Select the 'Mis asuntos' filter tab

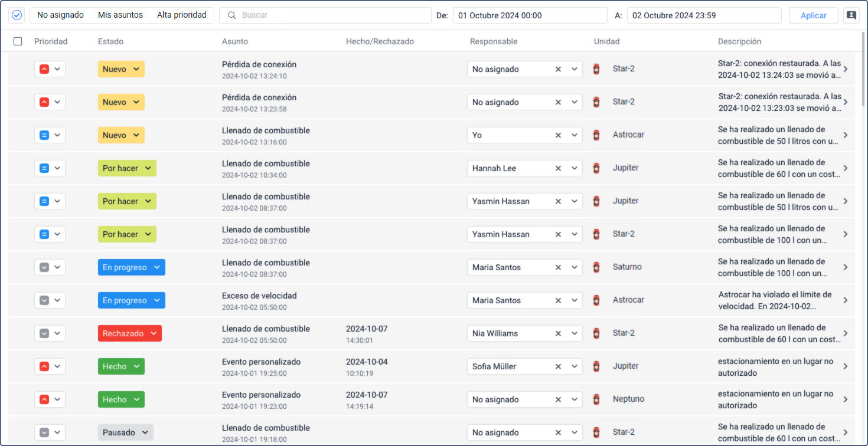(120, 15)
